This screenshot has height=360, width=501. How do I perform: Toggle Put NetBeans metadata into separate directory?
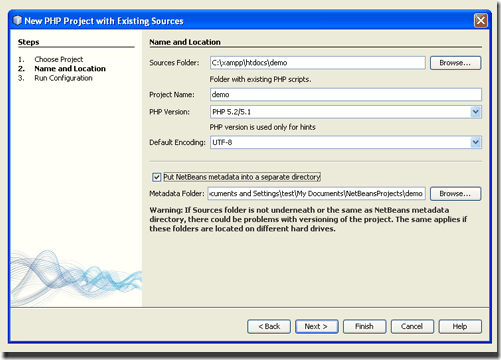tap(156, 177)
